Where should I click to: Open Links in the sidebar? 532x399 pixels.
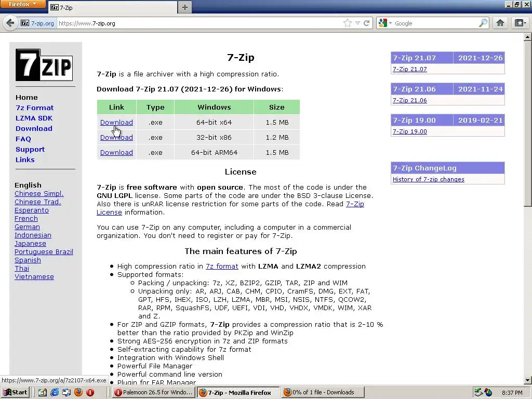click(25, 160)
